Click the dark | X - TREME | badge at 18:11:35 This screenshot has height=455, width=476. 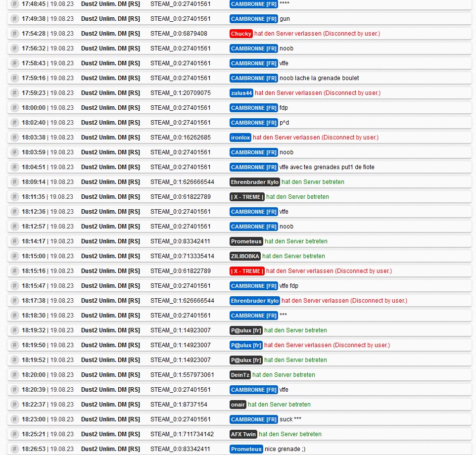[247, 197]
